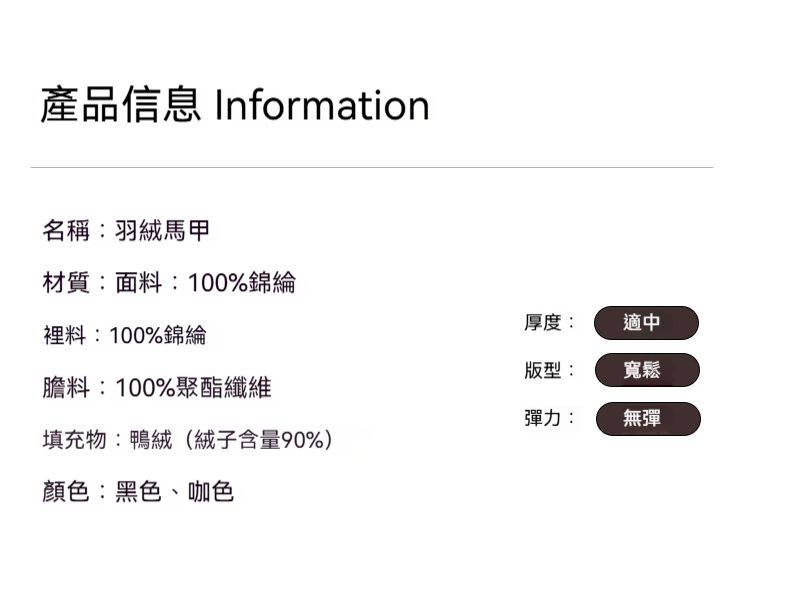
Task: Select the product name 羽絨馬甲
Action: (163, 231)
